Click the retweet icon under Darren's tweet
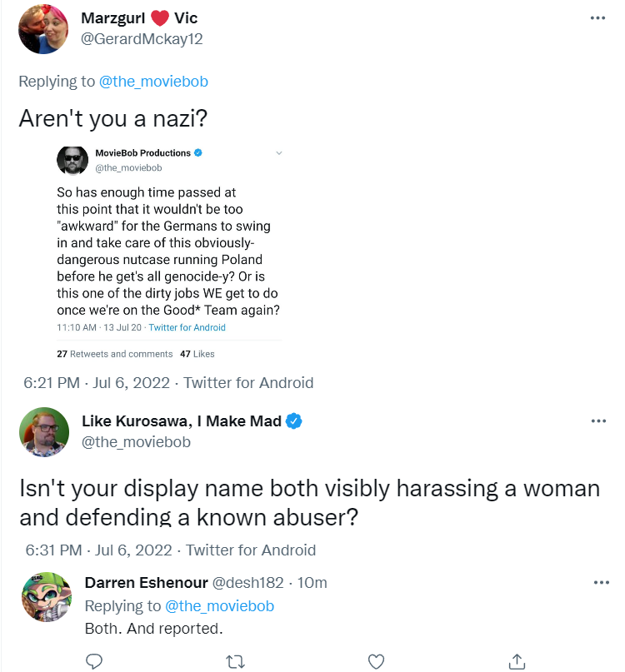625x672 pixels. [x=235, y=661]
